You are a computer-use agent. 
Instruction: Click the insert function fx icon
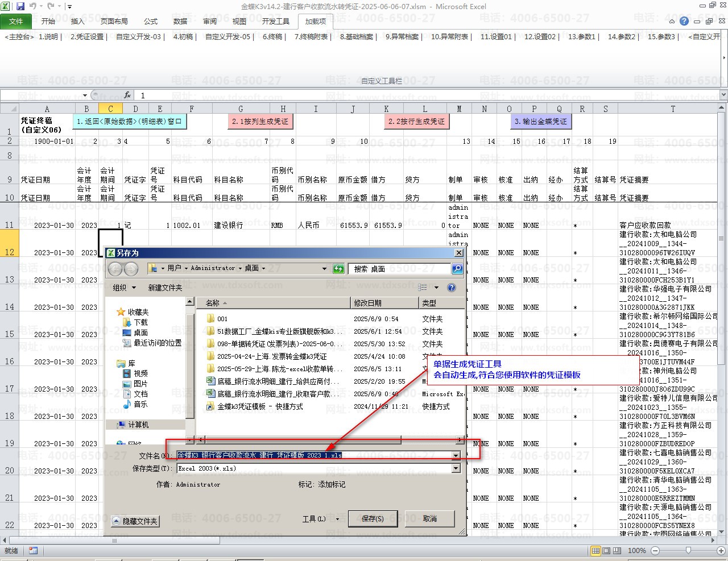127,95
